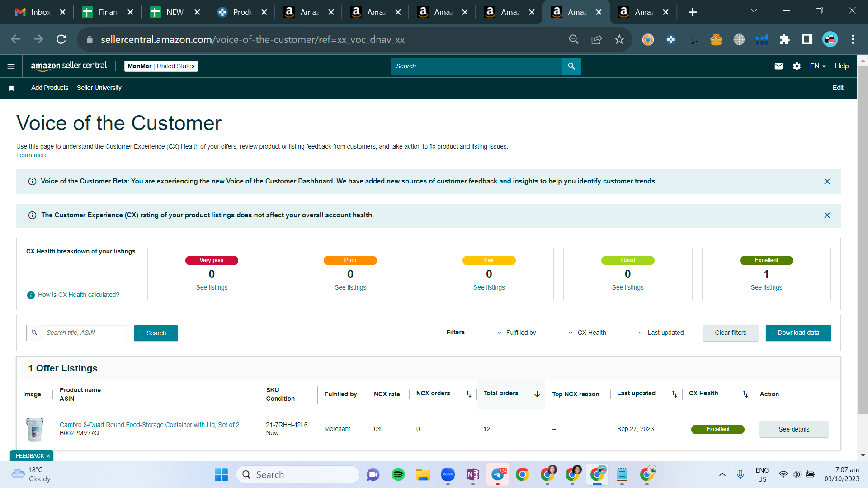Open OneNote from the taskbar
The image size is (868, 488).
[x=473, y=474]
